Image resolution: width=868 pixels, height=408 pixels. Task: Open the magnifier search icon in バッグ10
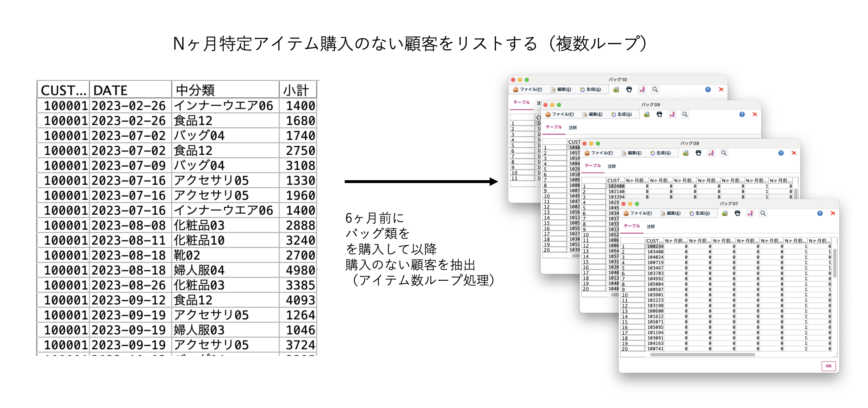pos(655,89)
